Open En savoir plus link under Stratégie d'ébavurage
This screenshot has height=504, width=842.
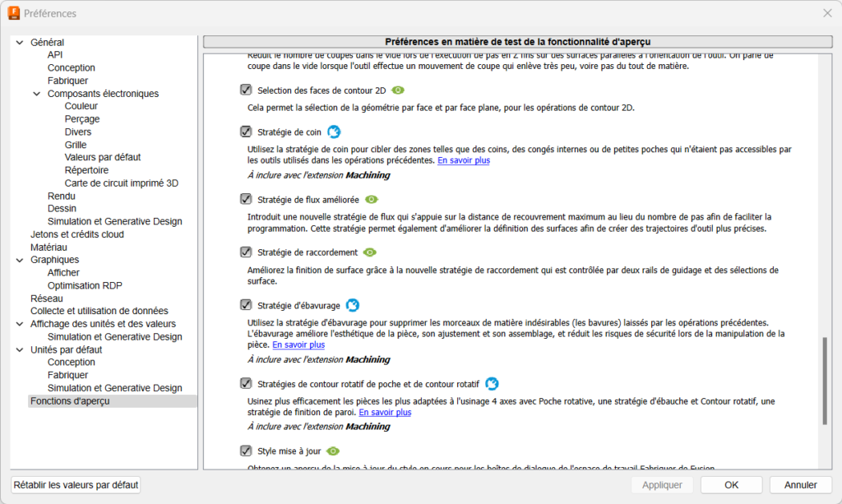coord(298,345)
